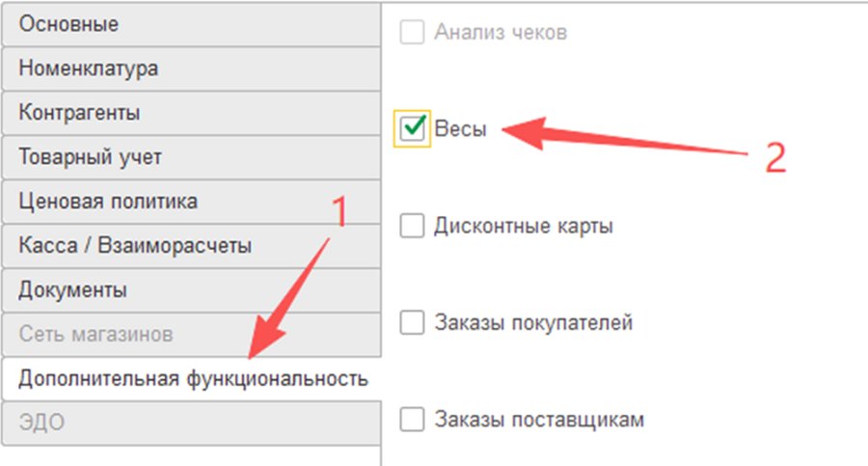Click the Заказы покупателей label
This screenshot has width=868, height=466.
533,322
